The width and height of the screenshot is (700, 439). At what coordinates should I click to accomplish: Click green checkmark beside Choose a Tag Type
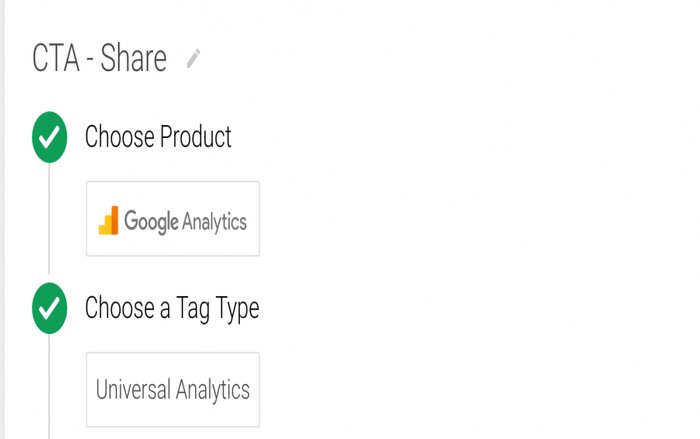tap(50, 308)
